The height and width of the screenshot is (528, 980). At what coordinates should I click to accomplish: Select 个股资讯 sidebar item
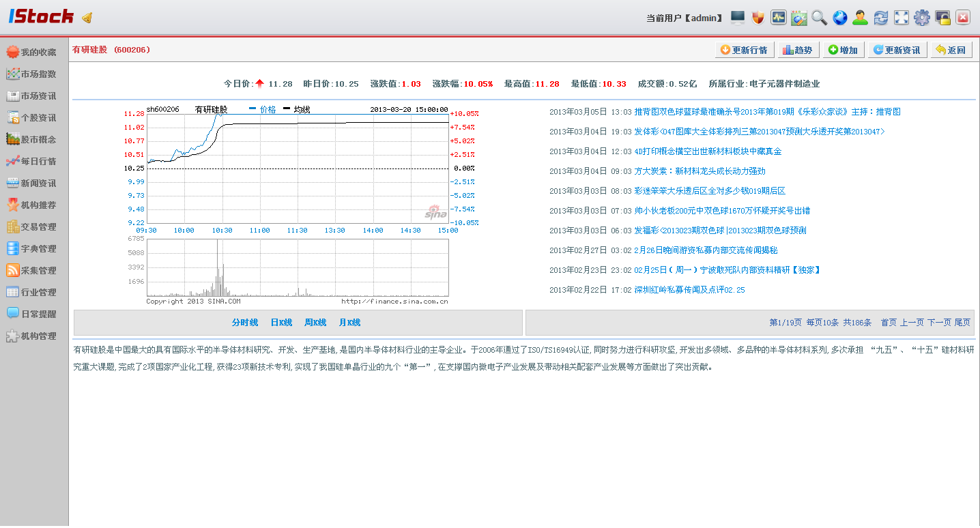[x=31, y=117]
